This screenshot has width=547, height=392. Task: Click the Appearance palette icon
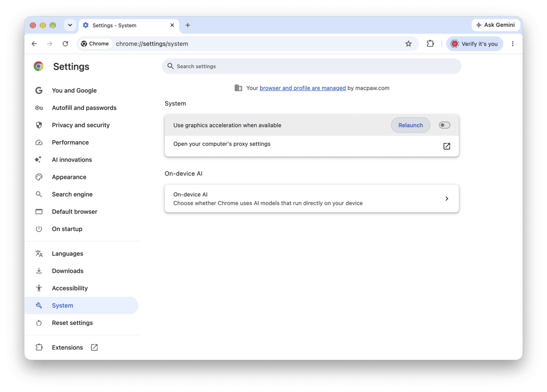point(39,177)
